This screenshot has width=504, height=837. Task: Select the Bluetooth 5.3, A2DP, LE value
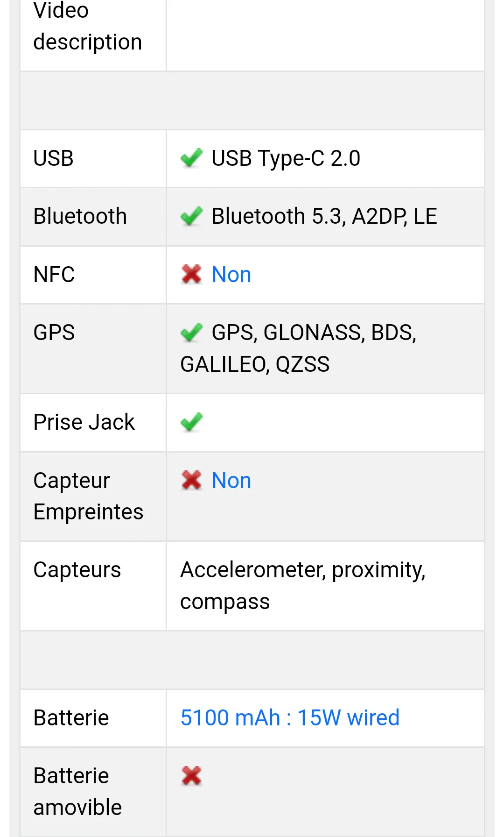(x=324, y=216)
